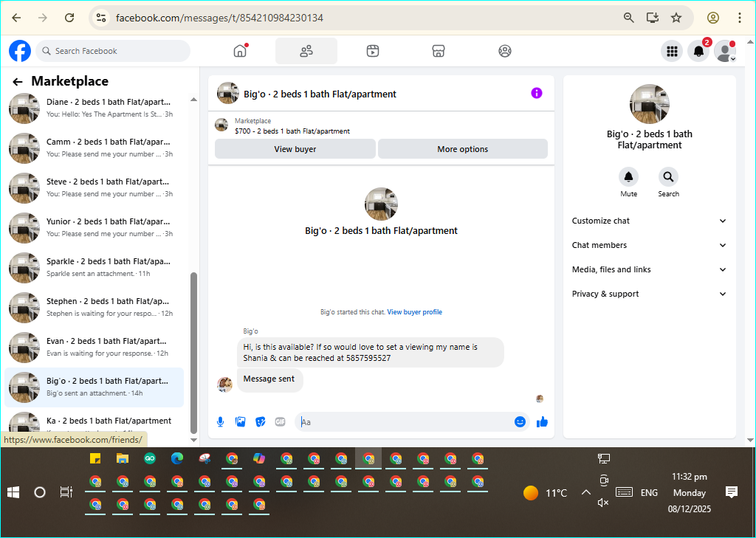Open Sparkle's apartment conversation
Image resolution: width=756 pixels, height=538 pixels.
pyautogui.click(x=94, y=268)
